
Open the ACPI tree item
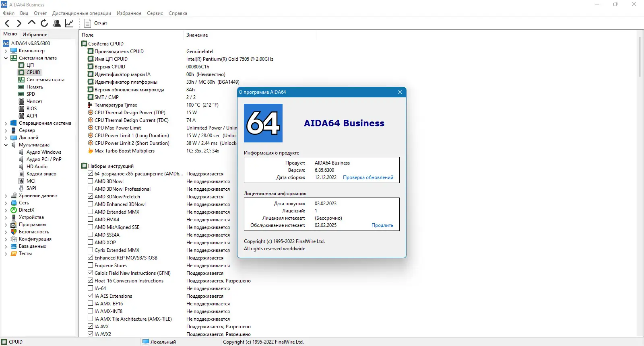click(32, 116)
